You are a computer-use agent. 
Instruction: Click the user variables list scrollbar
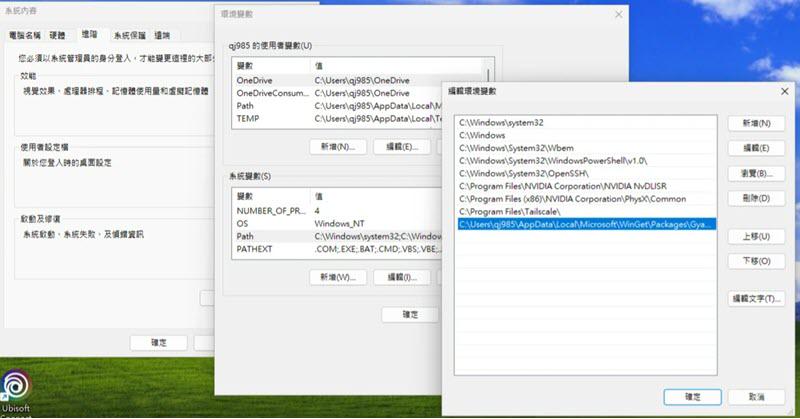coord(488,74)
